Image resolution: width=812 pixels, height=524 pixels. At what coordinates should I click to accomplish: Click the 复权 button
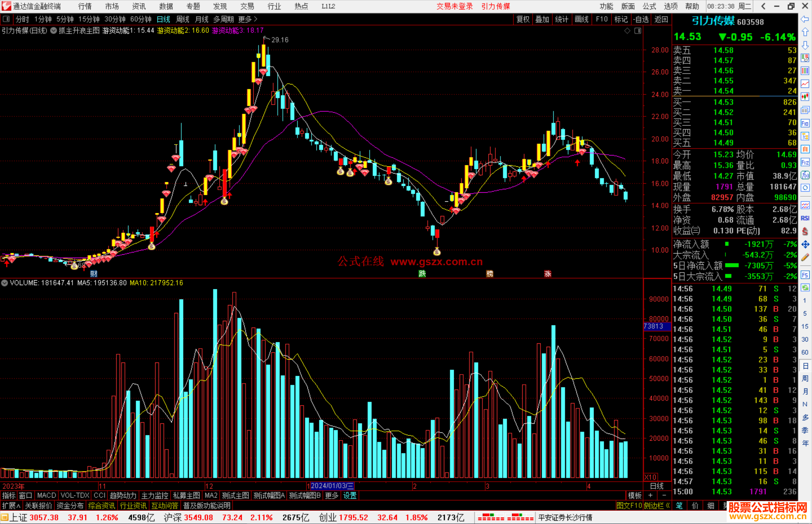pyautogui.click(x=523, y=19)
